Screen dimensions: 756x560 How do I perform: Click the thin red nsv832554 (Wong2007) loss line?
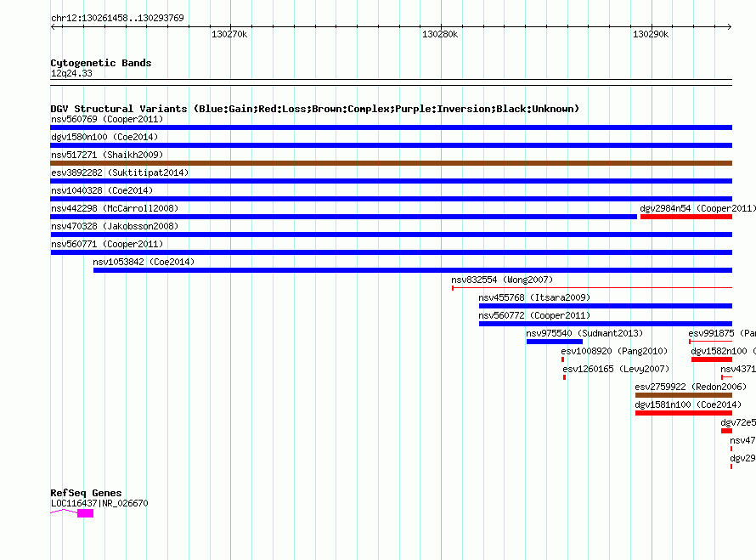592,288
